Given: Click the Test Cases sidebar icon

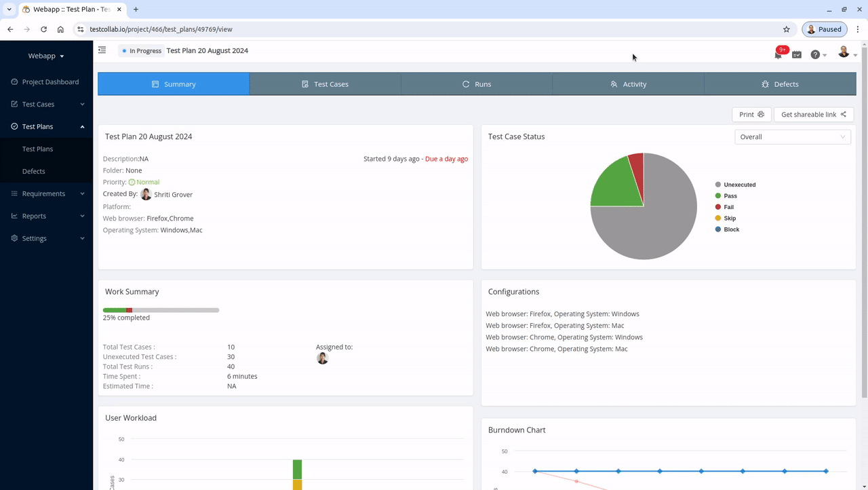Looking at the screenshot, I should [14, 104].
